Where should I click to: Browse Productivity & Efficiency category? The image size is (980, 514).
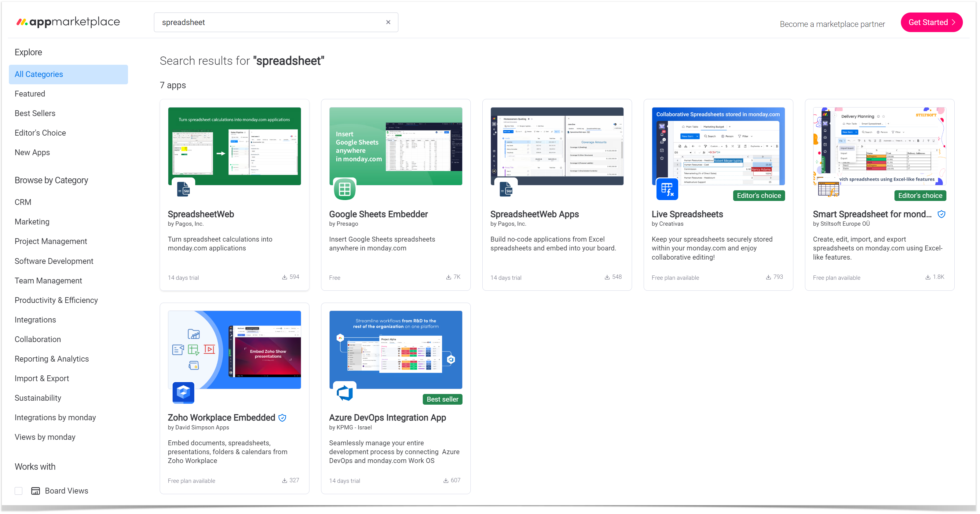coord(56,300)
